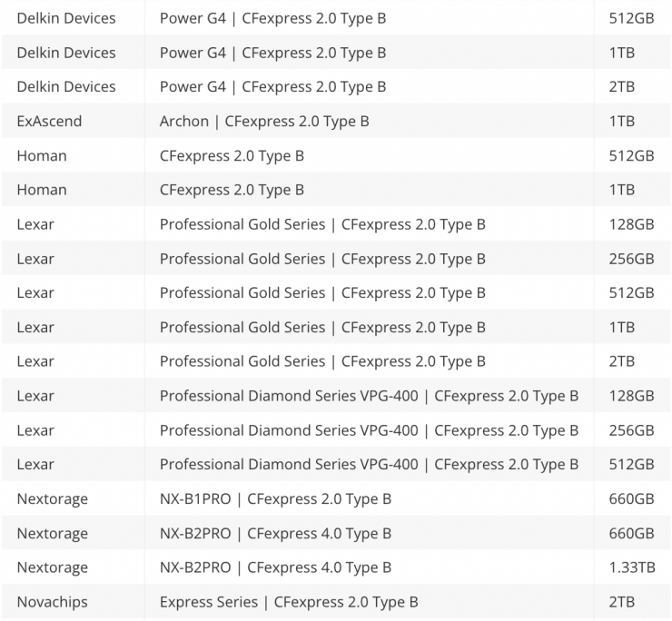672x621 pixels.
Task: Select the Delkin Devices Power G4 512GB capacity
Action: (631, 17)
